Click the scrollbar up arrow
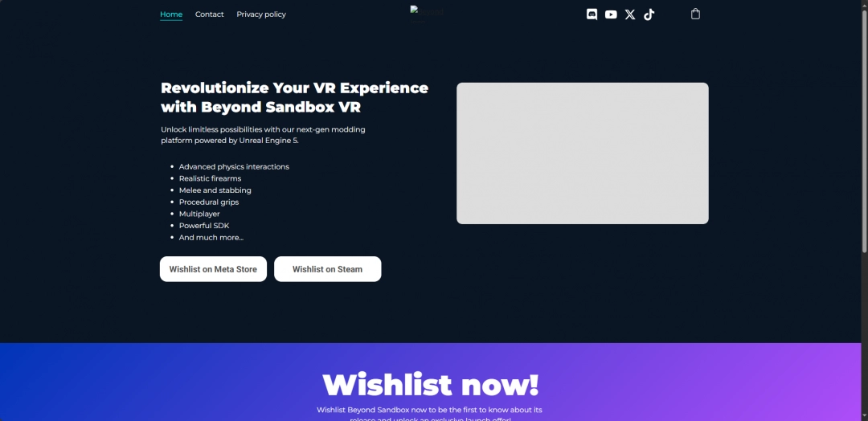 point(864,4)
